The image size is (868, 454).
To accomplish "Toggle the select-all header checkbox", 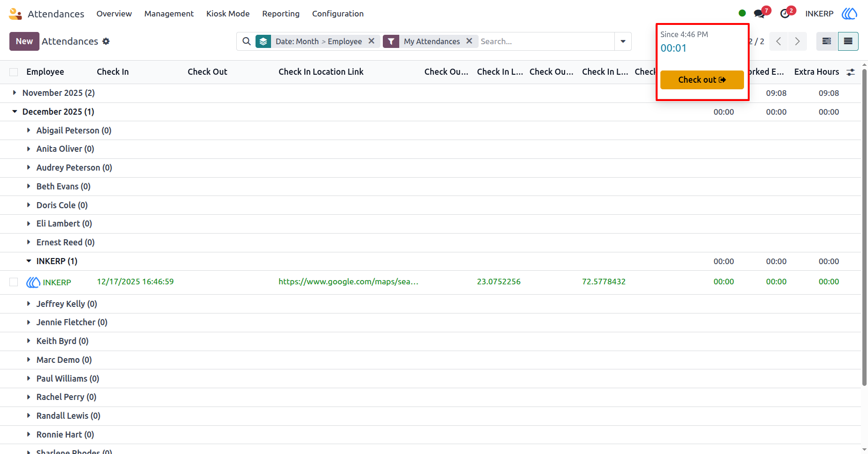I will 14,72.
